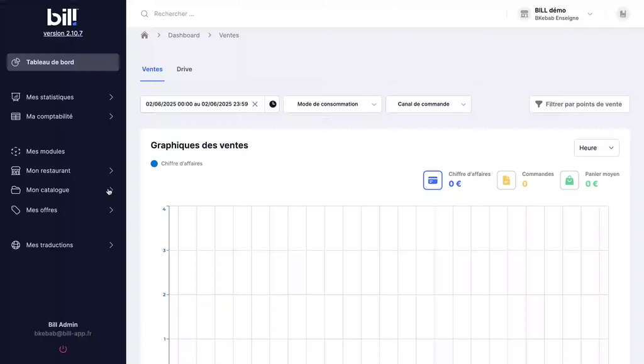This screenshot has width=644, height=364.
Task: Expand Mon restaurant submenu
Action: (63, 170)
